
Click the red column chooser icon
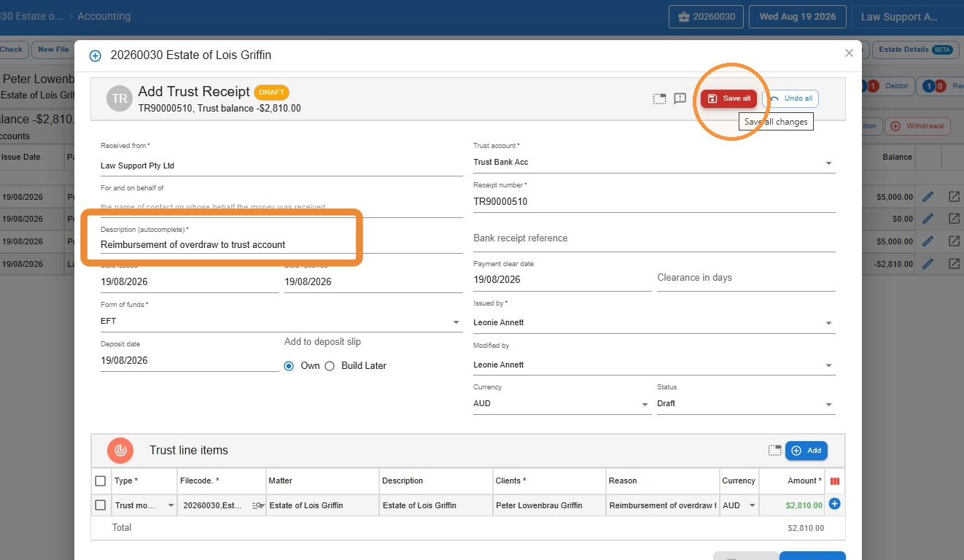coord(835,481)
